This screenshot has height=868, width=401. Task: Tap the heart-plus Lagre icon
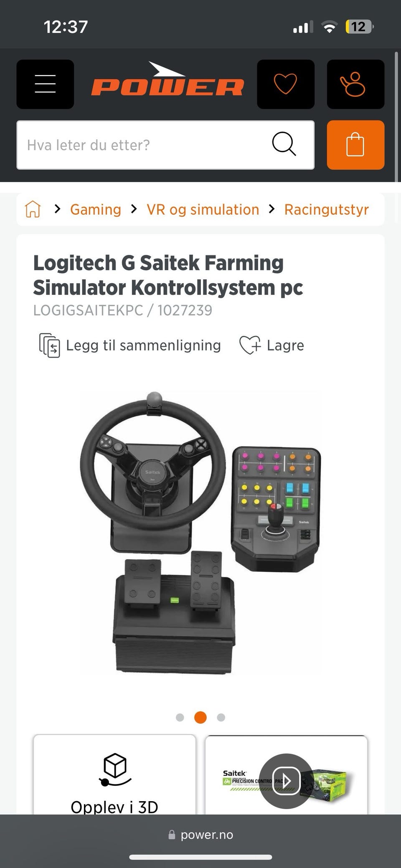250,345
